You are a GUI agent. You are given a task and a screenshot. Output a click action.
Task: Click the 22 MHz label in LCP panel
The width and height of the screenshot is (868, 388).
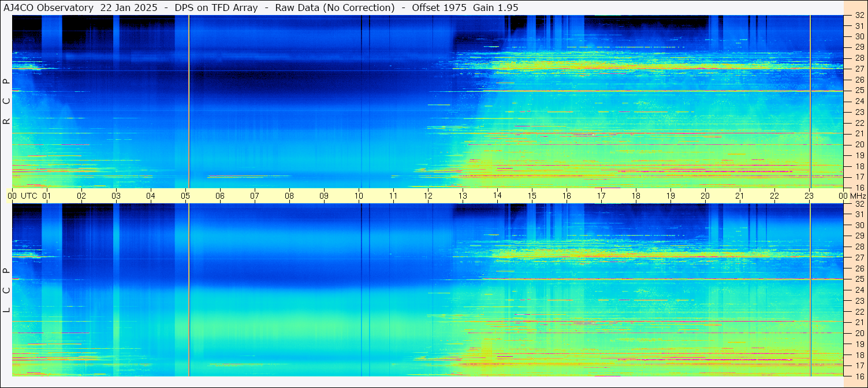(x=859, y=311)
